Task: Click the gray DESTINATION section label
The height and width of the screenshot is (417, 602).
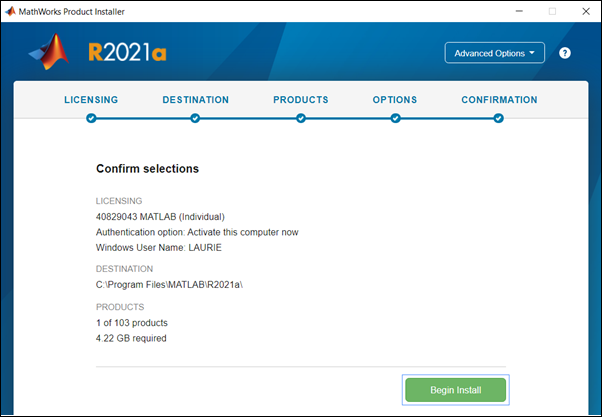Action: click(x=124, y=269)
